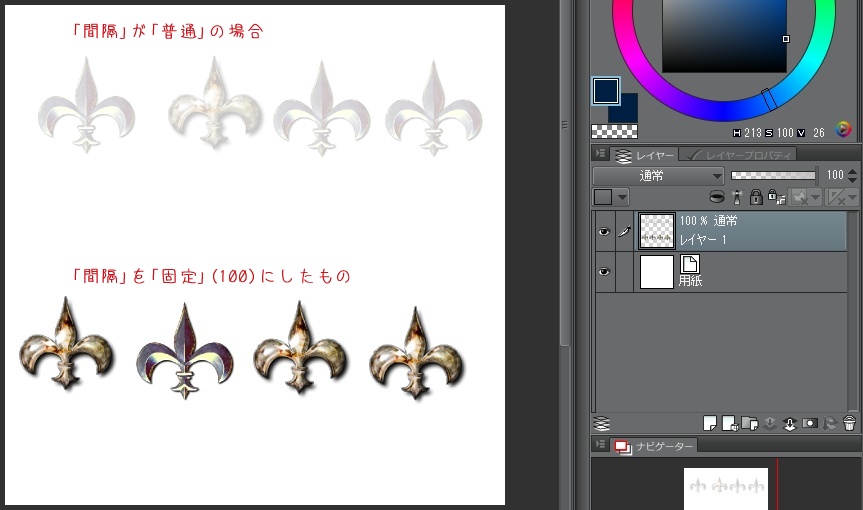Adjust the layer opacity slider

773,176
